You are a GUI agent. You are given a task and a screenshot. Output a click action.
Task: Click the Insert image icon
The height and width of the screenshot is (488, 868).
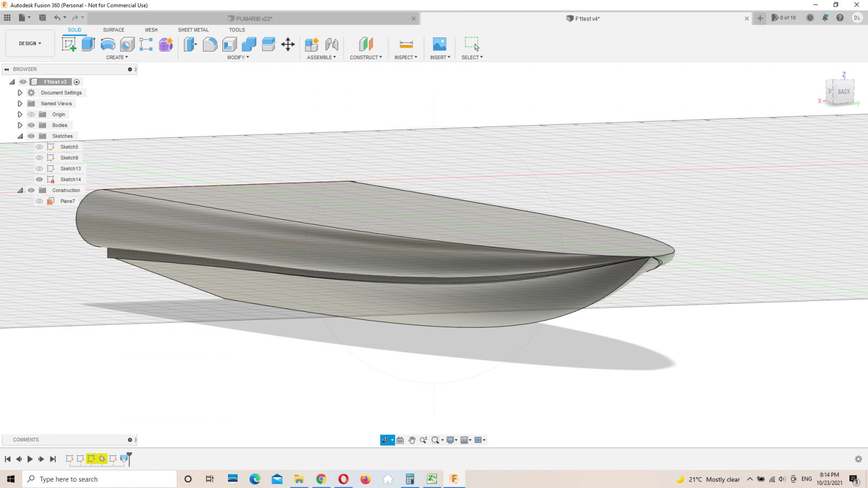pyautogui.click(x=439, y=44)
